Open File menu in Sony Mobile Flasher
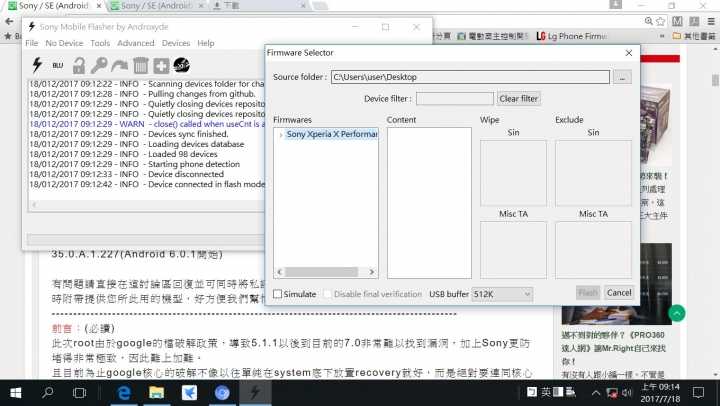The height and width of the screenshot is (406, 720). tap(32, 43)
